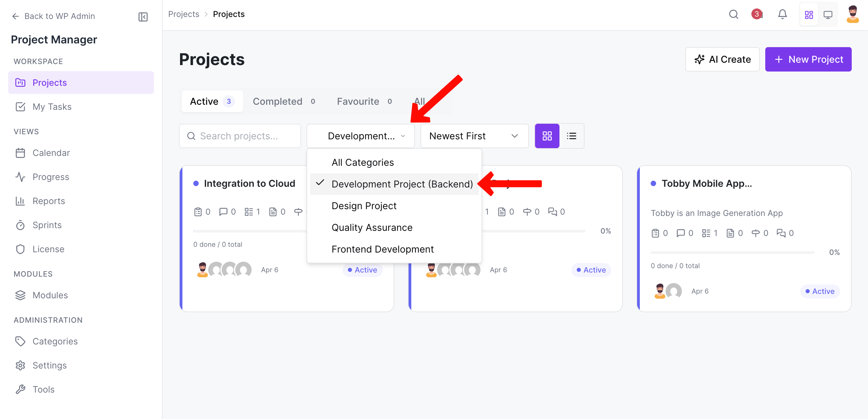Open the Newest First sort dropdown
The height and width of the screenshot is (419, 868).
point(474,136)
